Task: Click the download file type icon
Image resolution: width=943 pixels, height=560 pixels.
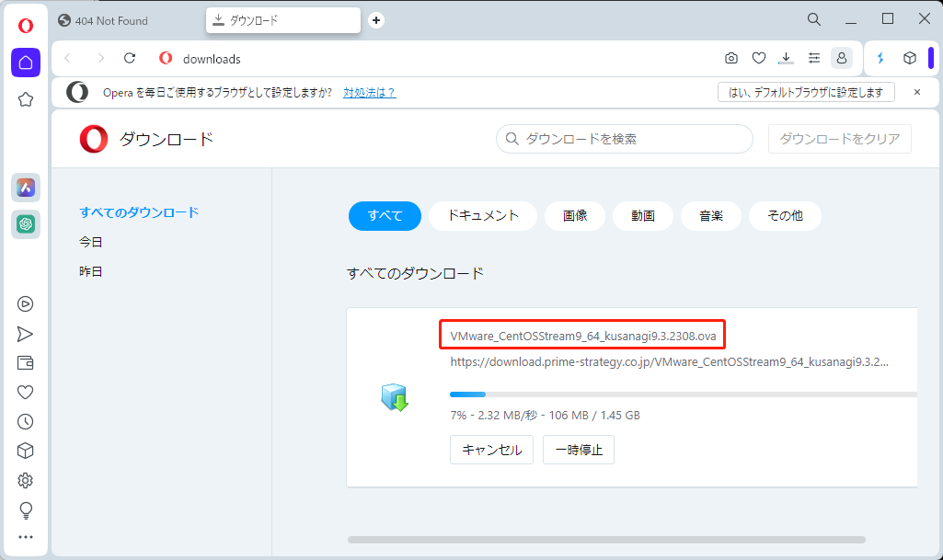Action: click(395, 397)
